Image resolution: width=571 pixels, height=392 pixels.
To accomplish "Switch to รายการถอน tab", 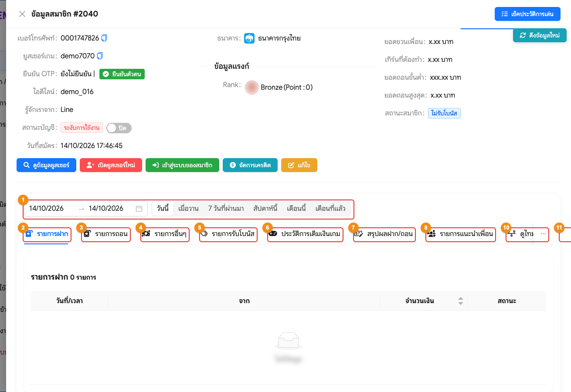I will pos(106,234).
